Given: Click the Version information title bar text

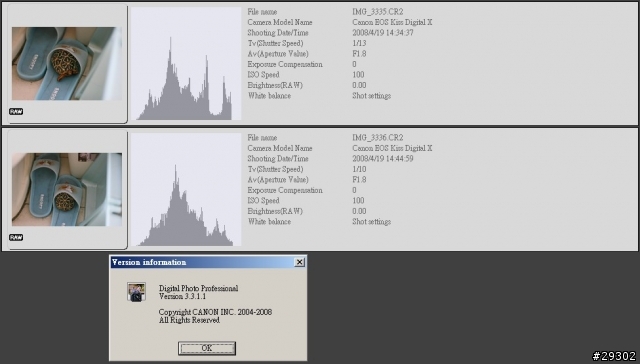Looking at the screenshot, I should 149,262.
